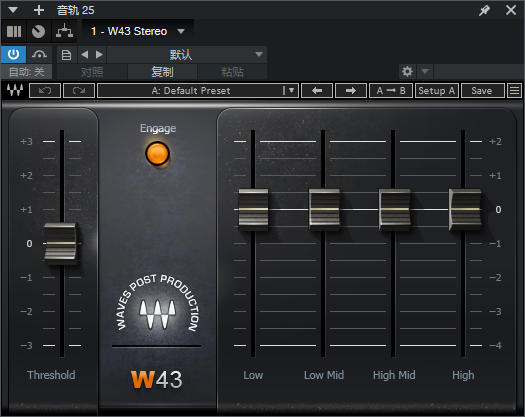Click the 复制 copy button
Screen dimensions: 525x417
click(x=162, y=72)
